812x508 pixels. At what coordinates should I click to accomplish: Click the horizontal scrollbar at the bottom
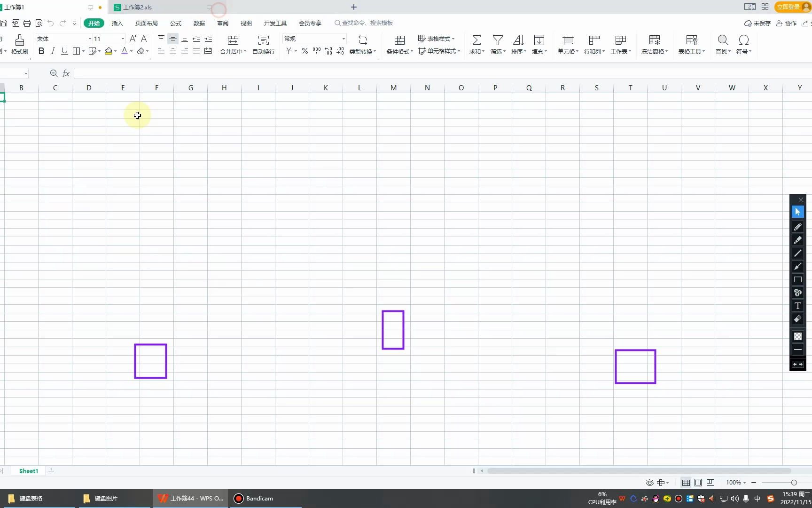tap(639, 471)
